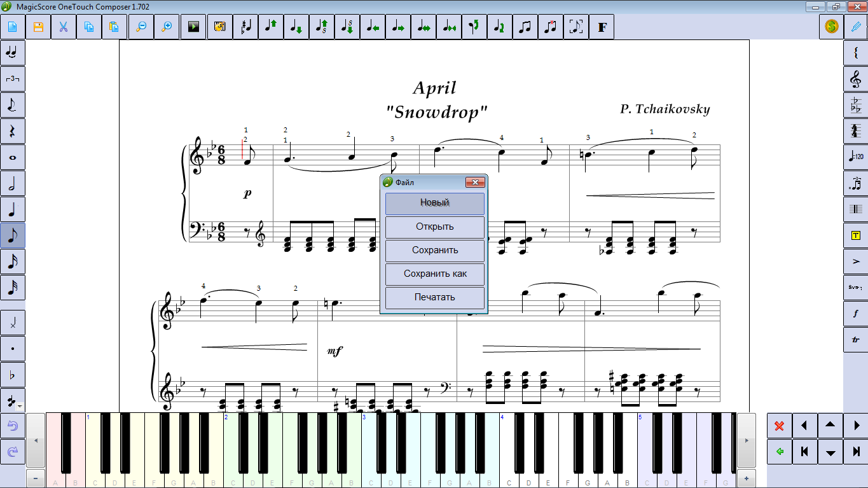Click the skip to start navigation button

805,451
